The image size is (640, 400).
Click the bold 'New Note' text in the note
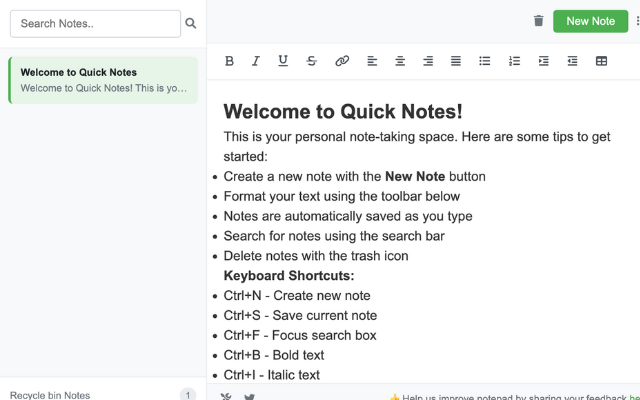coord(415,176)
